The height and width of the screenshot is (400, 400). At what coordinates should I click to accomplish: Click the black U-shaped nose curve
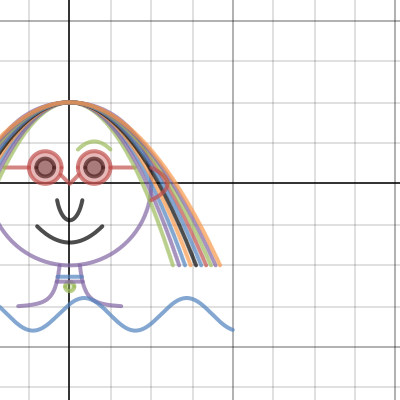(x=70, y=210)
